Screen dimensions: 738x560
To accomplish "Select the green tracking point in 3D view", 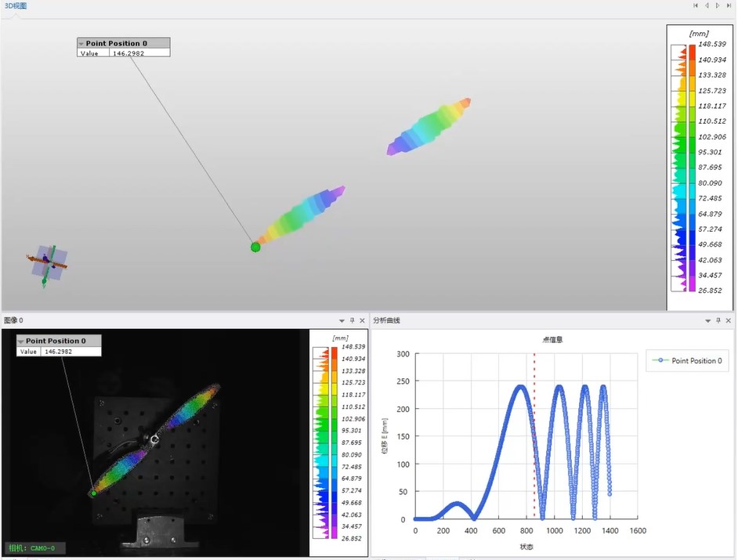I will coord(255,247).
